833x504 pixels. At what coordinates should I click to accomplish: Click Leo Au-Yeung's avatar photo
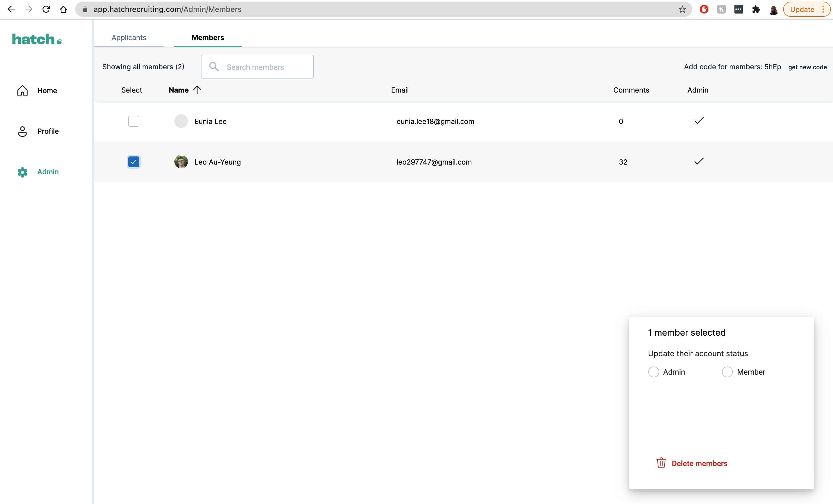point(181,162)
